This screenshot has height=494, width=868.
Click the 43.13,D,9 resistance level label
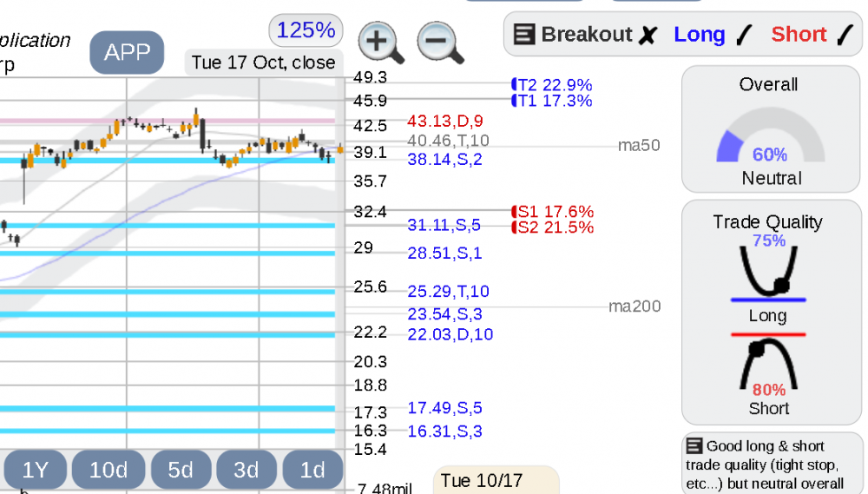[x=445, y=121]
